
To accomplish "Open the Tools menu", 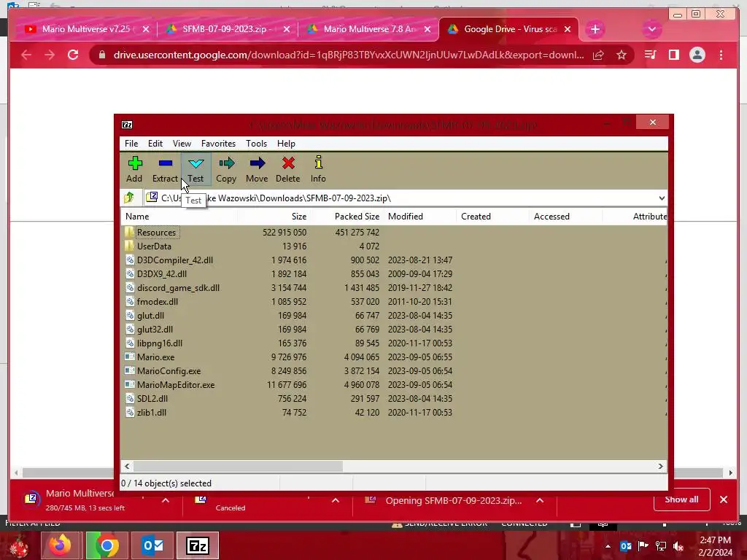I will click(x=256, y=144).
